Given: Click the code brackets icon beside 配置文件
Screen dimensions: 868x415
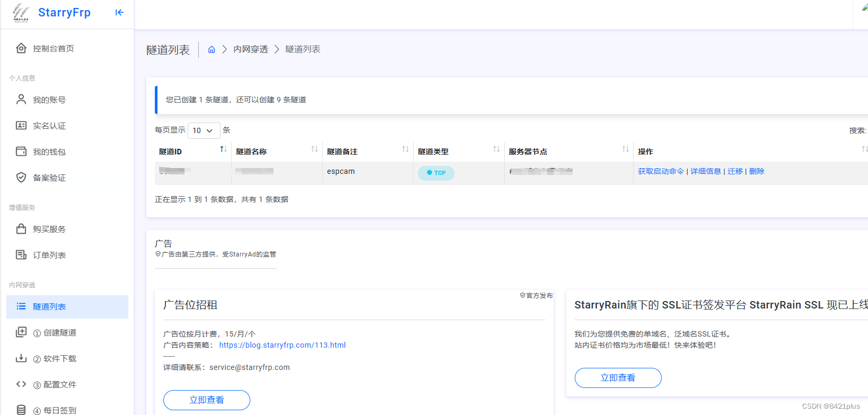Looking at the screenshot, I should [x=21, y=384].
